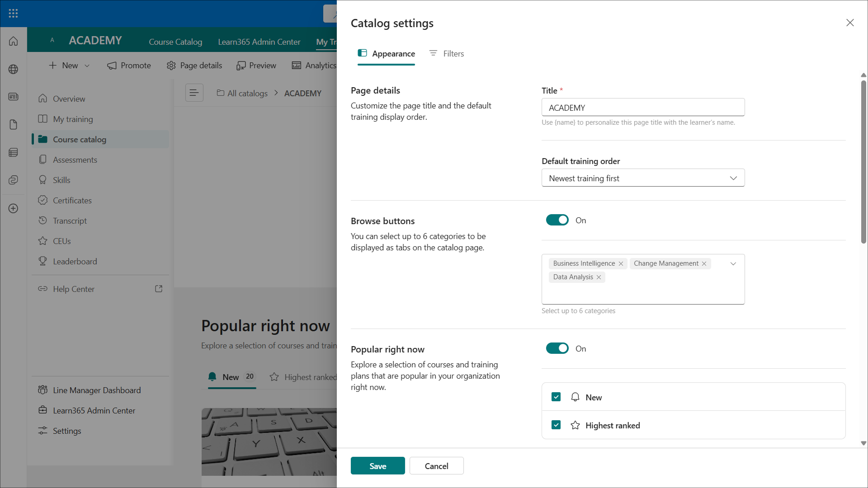Click the Page details gear icon
The height and width of the screenshot is (488, 868).
pos(171,66)
